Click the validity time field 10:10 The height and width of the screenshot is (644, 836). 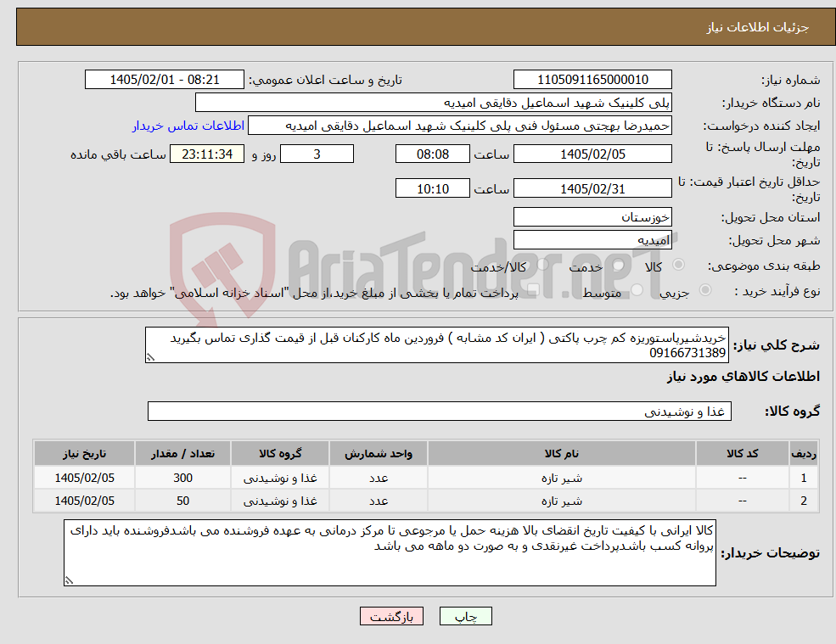(432, 188)
